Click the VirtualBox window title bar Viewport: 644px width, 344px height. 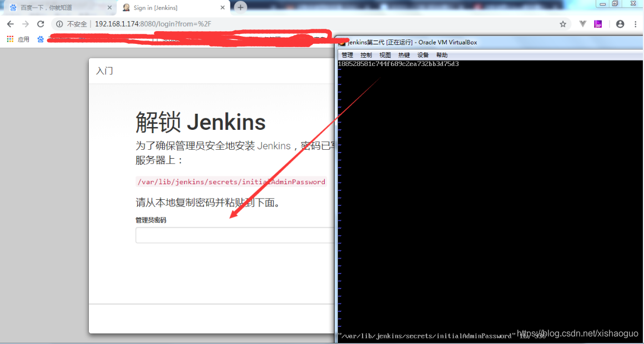(491, 42)
